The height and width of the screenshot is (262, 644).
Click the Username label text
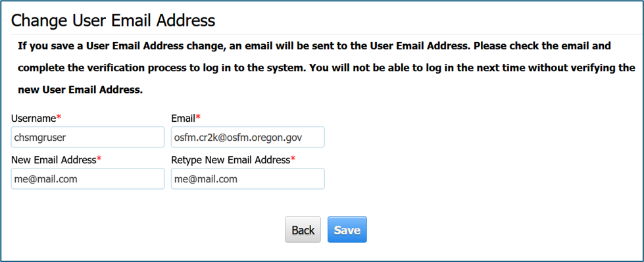click(34, 118)
